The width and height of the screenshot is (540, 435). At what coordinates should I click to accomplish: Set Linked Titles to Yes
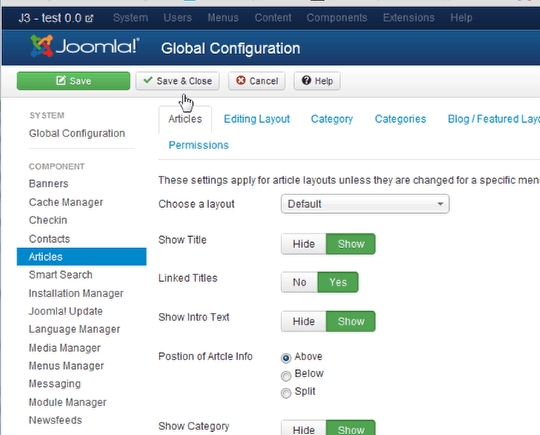tap(338, 282)
